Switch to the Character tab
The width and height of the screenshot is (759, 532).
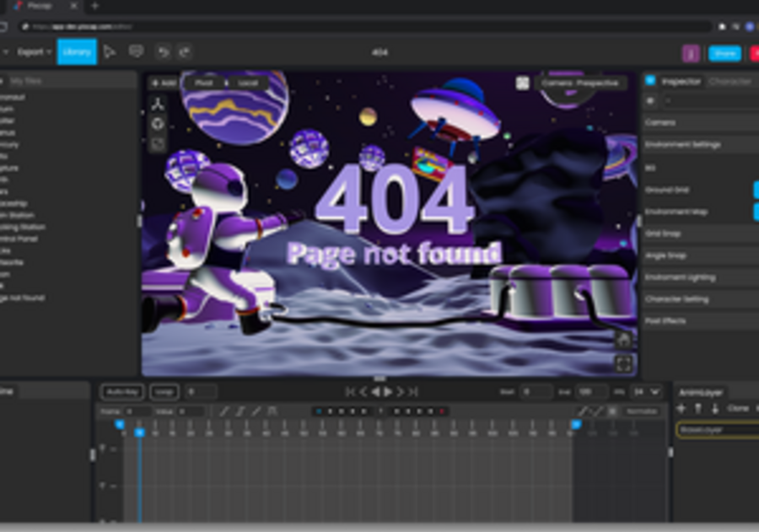pyautogui.click(x=730, y=82)
